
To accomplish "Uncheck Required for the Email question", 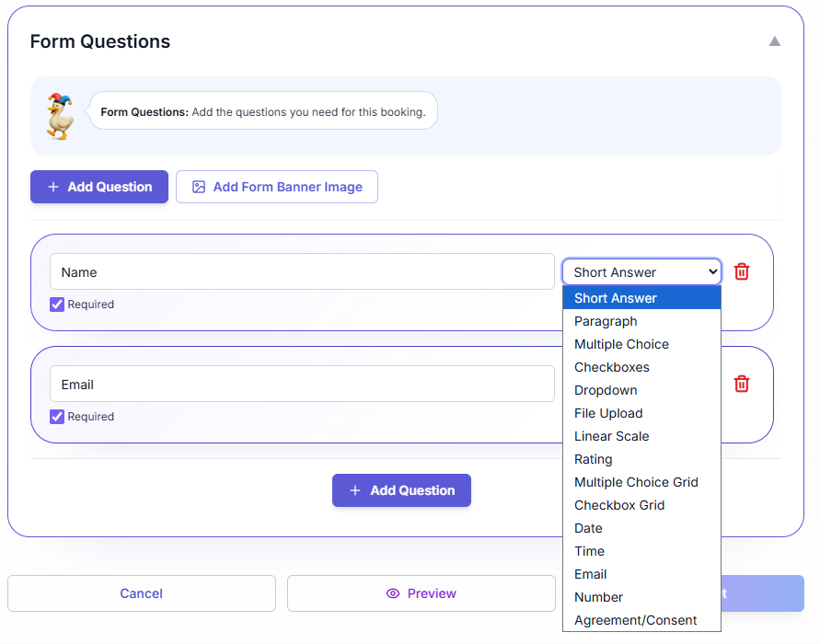I will pyautogui.click(x=57, y=417).
